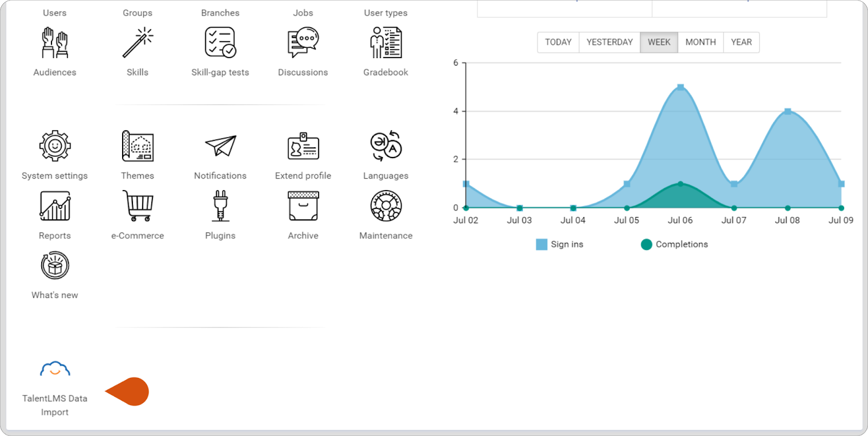This screenshot has height=436, width=868.
Task: Click the Jul 06 completions data point
Action: (x=680, y=184)
